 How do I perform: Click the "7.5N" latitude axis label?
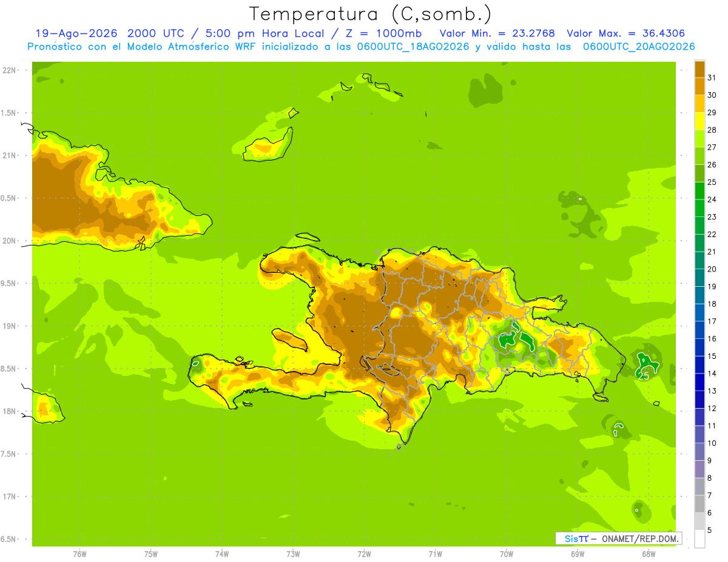pyautogui.click(x=8, y=453)
